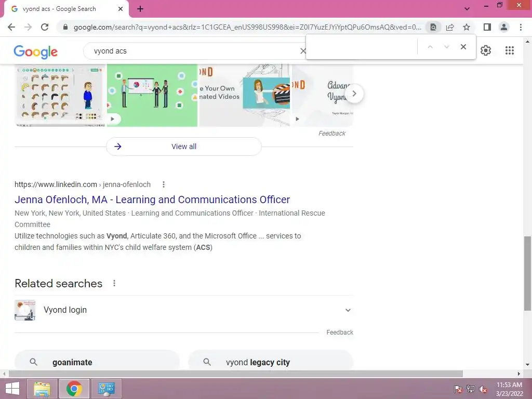Play the green presentation video thumbnail
This screenshot has height=399, width=532.
[x=152, y=96]
